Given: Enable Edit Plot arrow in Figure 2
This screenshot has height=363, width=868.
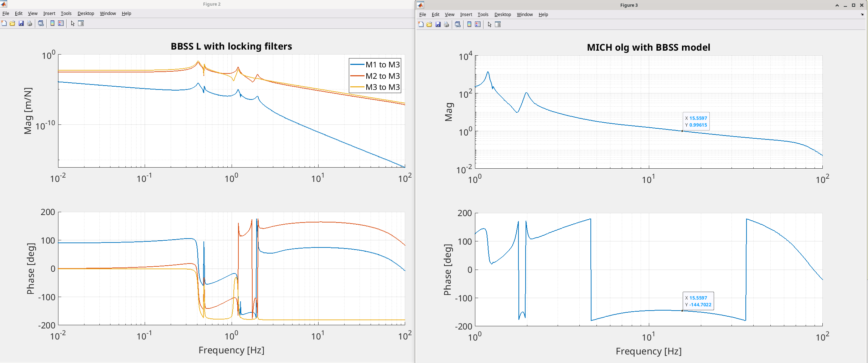Looking at the screenshot, I should point(72,24).
